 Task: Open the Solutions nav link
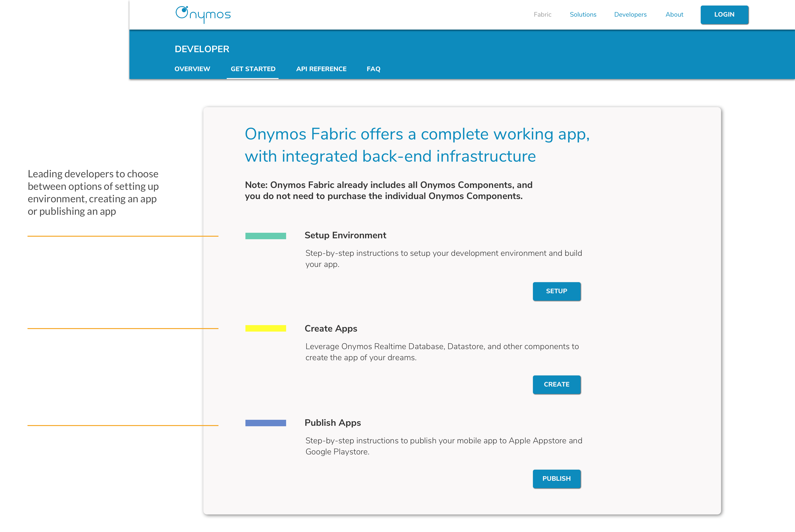583,15
